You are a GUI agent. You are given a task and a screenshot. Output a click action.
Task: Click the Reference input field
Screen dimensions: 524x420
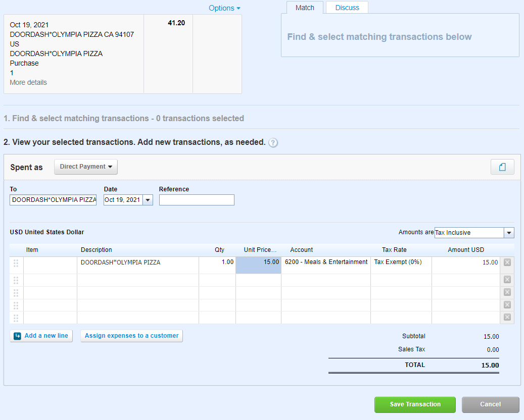click(x=197, y=200)
